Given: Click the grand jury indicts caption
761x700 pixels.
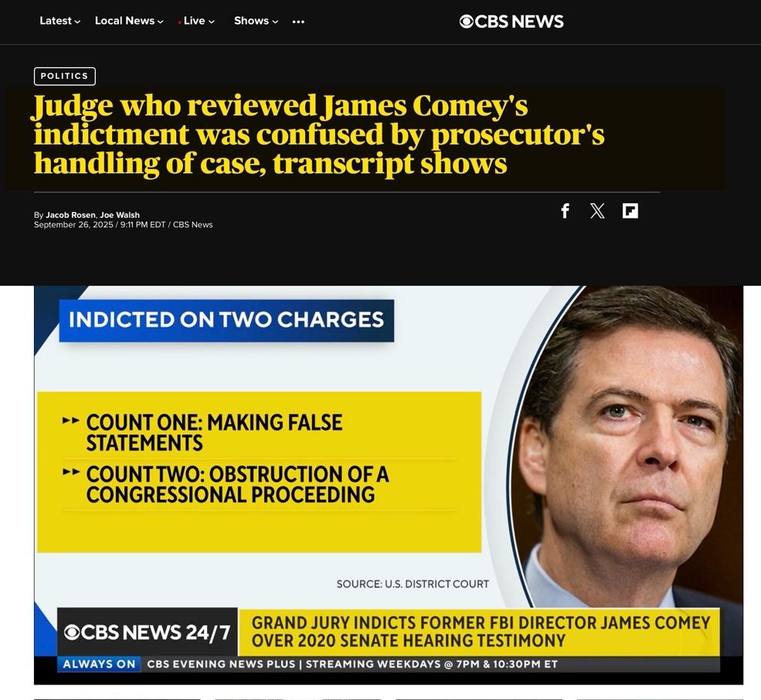Looking at the screenshot, I should [481, 631].
